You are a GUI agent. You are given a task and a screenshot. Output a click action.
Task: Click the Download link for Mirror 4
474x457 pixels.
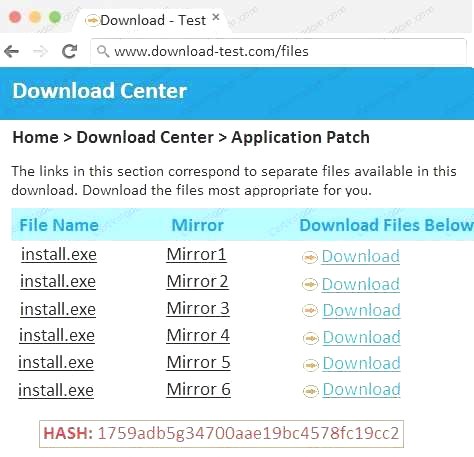tap(362, 337)
